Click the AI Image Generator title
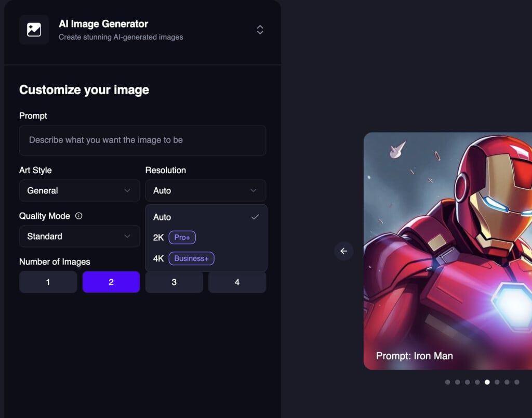The image size is (532, 418). pos(103,24)
